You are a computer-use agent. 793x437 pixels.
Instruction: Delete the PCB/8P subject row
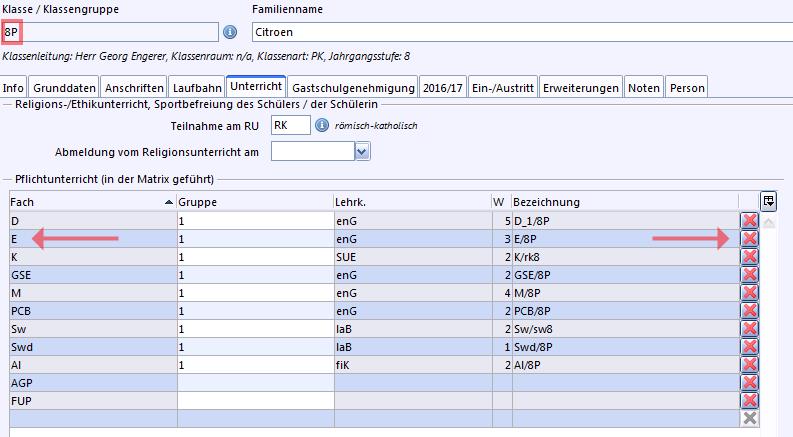click(x=750, y=311)
